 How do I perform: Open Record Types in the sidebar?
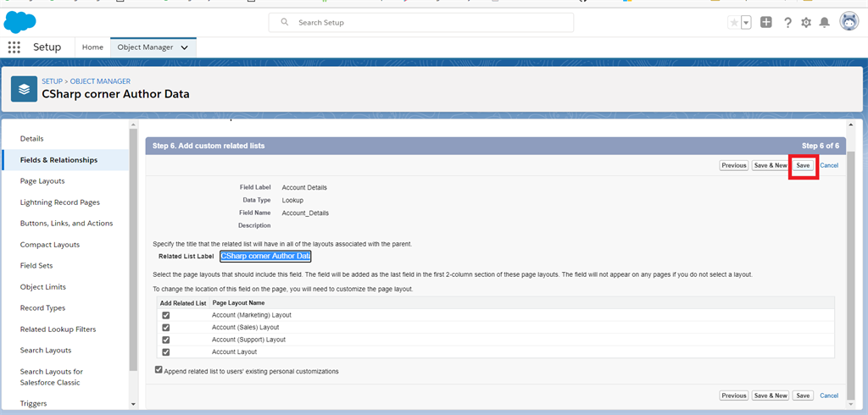coord(42,307)
